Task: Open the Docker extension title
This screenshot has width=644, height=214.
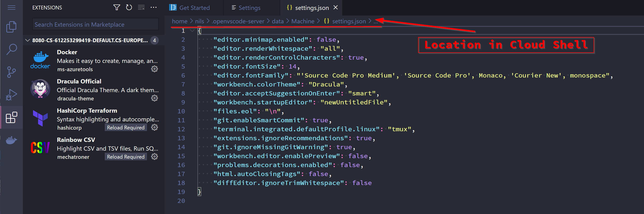Action: click(x=67, y=52)
